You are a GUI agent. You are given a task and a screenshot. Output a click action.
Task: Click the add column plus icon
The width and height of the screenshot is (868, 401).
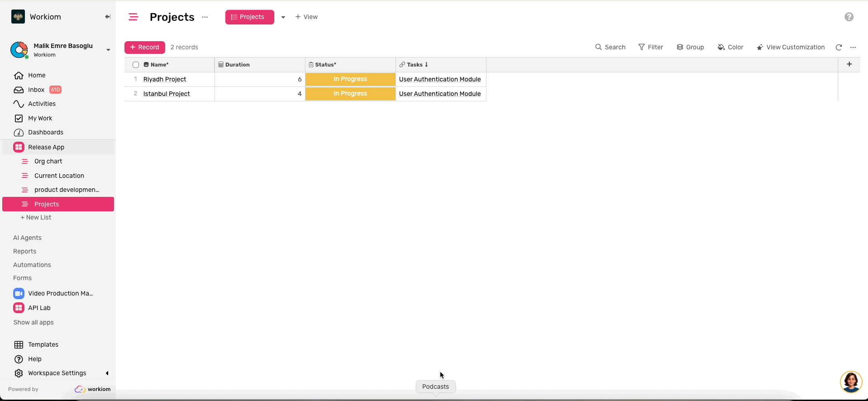pyautogui.click(x=849, y=64)
